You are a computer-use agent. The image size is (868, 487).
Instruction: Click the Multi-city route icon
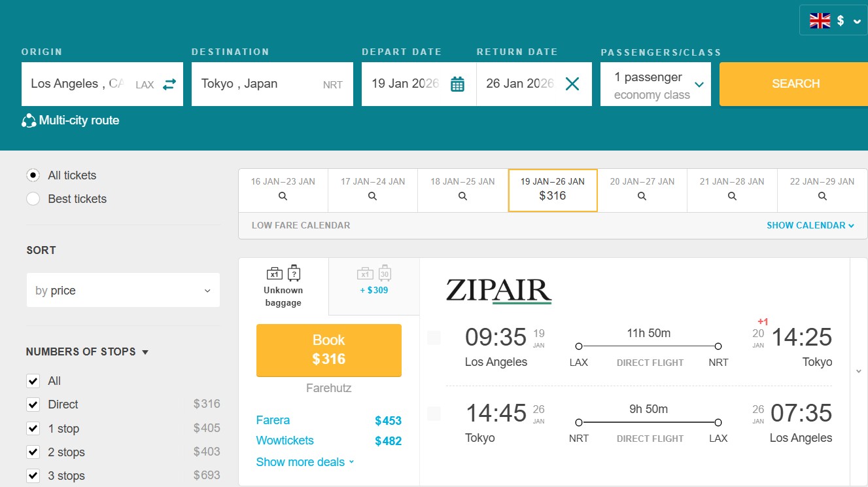click(x=29, y=120)
